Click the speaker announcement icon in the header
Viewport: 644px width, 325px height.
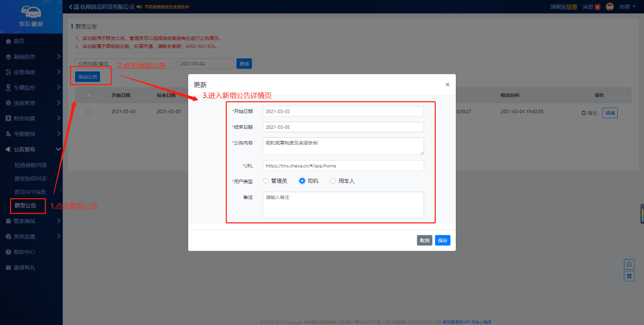tap(139, 7)
